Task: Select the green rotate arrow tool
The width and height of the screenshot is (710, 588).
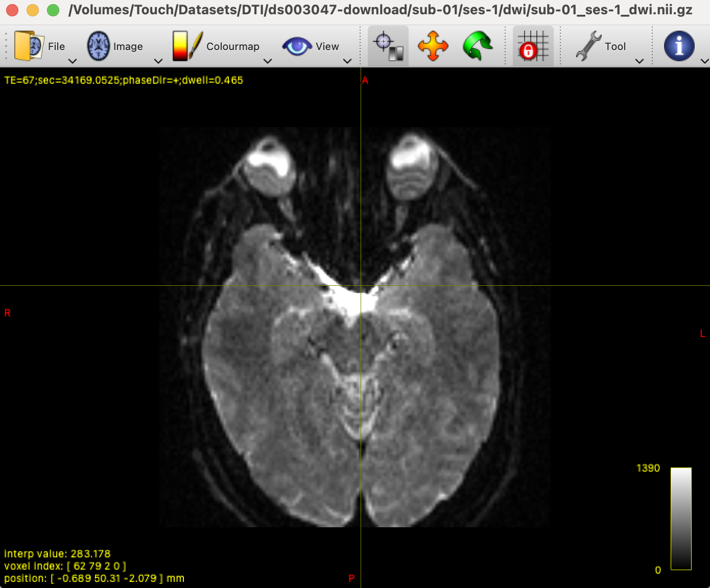Action: click(x=478, y=46)
